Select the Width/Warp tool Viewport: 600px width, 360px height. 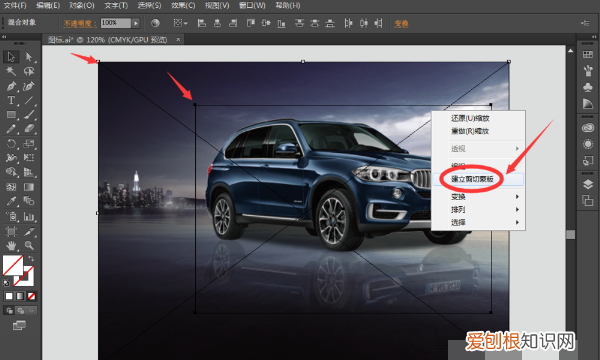pyautogui.click(x=11, y=158)
